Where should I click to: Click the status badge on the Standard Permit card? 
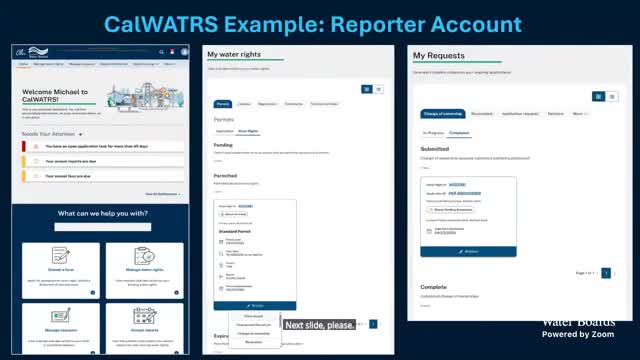point(233,214)
